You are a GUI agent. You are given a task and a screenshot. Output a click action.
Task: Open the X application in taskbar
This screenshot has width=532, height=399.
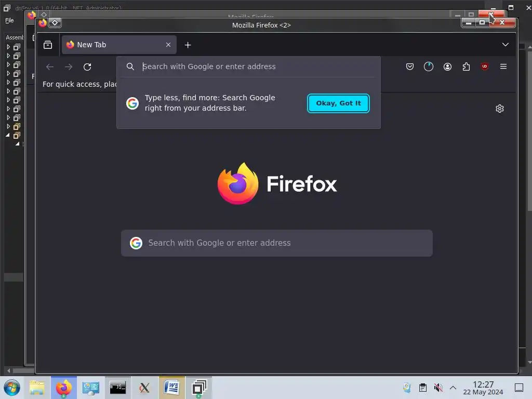pos(144,388)
